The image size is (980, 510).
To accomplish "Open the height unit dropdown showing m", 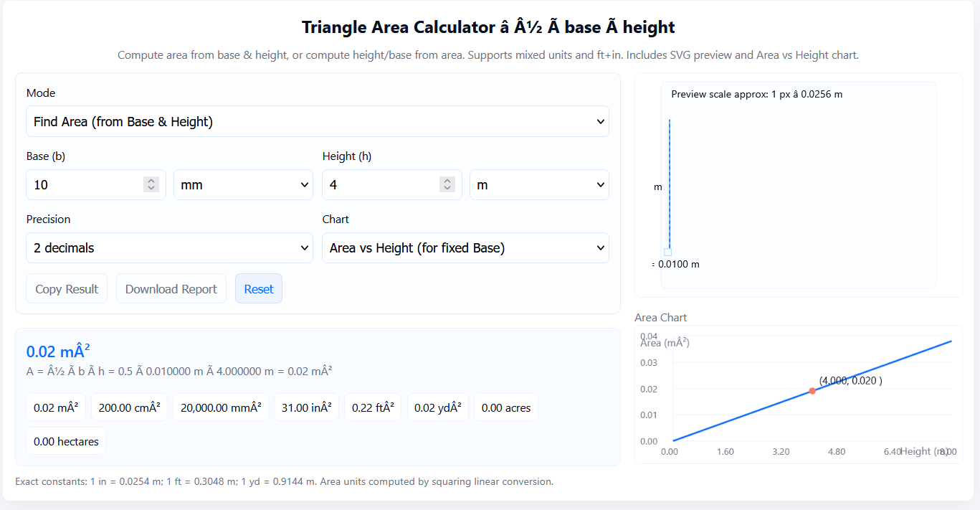I will (x=539, y=184).
